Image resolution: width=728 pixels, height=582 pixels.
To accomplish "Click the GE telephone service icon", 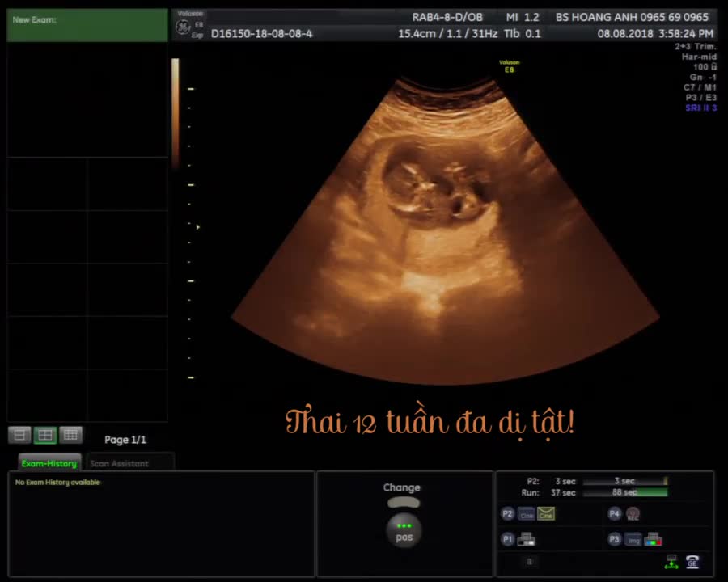I will [x=692, y=562].
